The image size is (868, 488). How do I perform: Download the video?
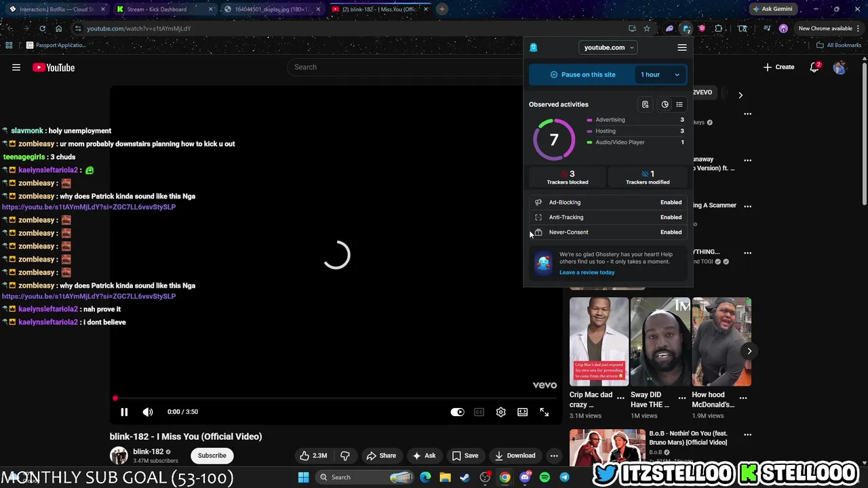(x=515, y=455)
